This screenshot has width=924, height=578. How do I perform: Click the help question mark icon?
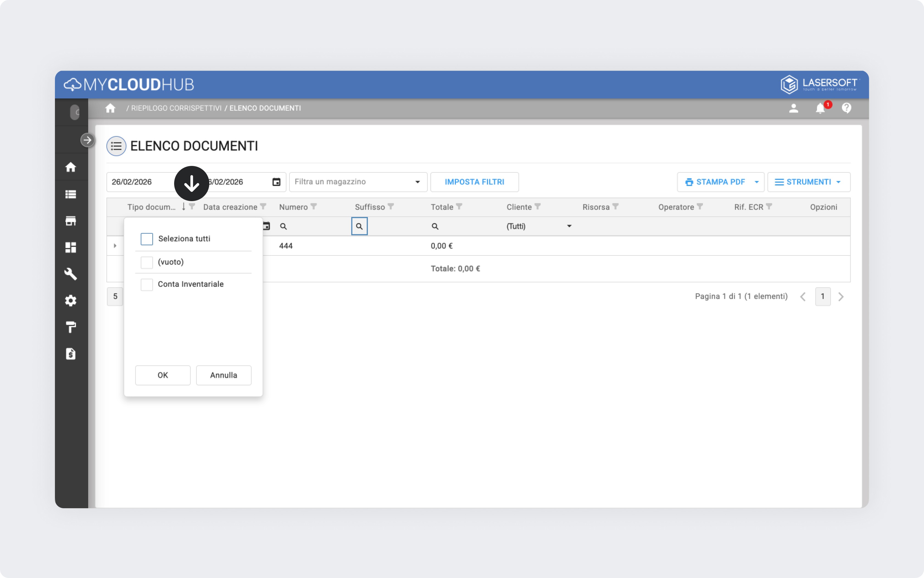(846, 109)
